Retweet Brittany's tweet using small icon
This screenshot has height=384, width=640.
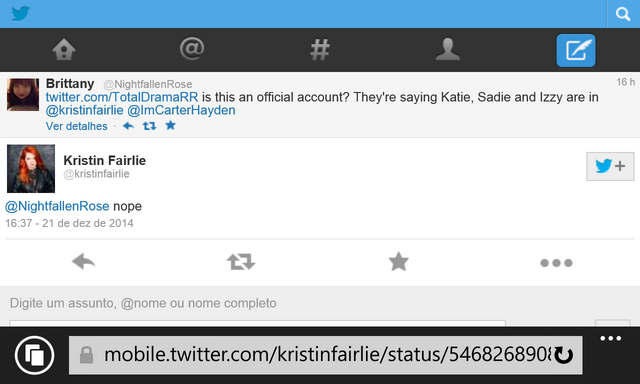click(x=149, y=126)
